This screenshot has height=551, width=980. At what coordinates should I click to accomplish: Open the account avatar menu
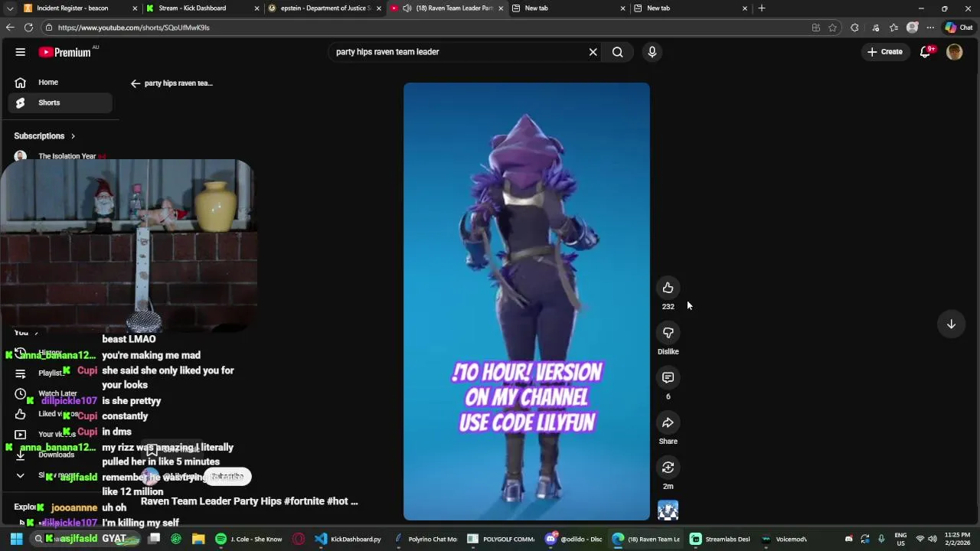coord(954,52)
